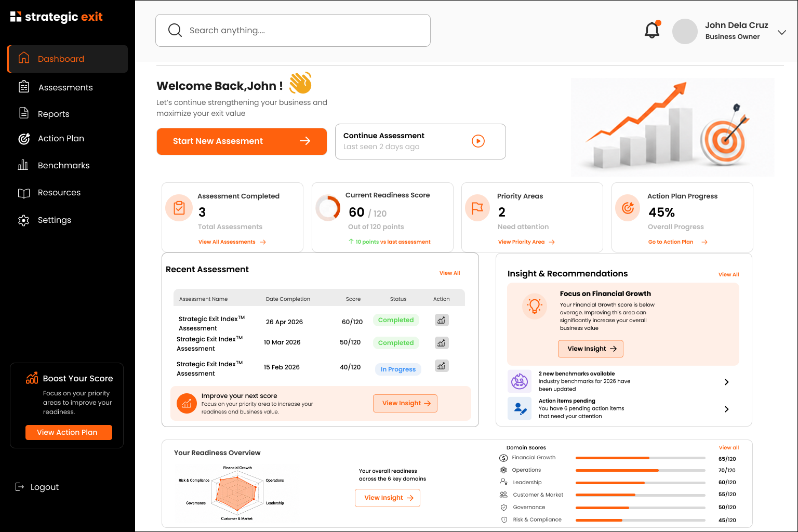The image size is (798, 532).
Task: Click the Date Completion column header
Action: pos(288,299)
